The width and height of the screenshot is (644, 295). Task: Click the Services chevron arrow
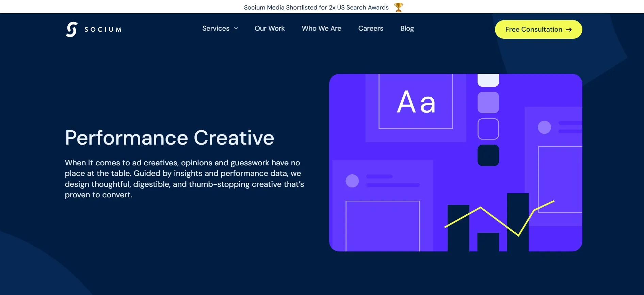(236, 29)
